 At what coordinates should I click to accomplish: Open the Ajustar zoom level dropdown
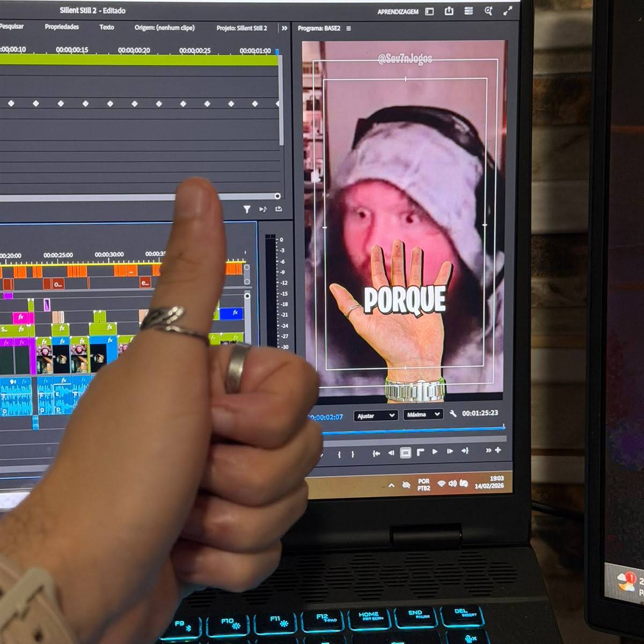coord(376,415)
